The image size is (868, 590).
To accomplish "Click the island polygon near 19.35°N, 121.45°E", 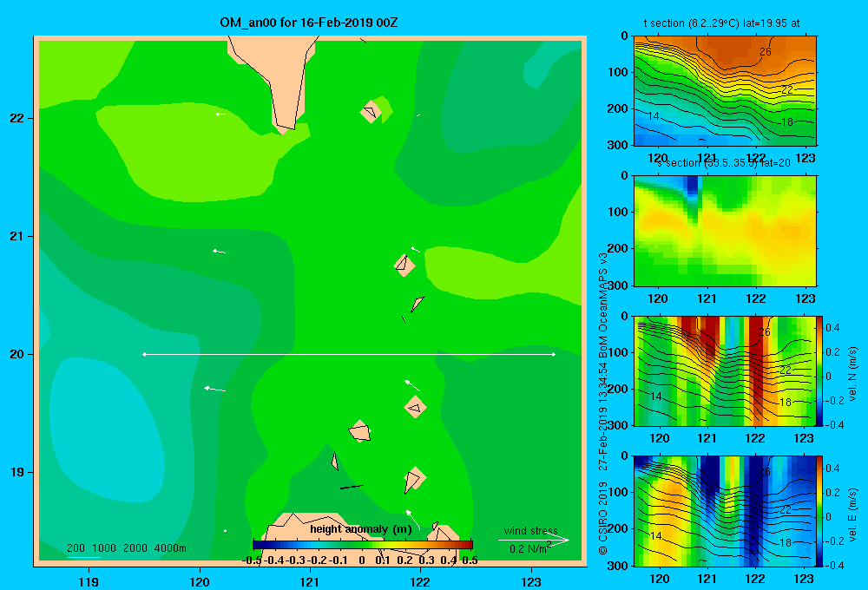I will (360, 431).
